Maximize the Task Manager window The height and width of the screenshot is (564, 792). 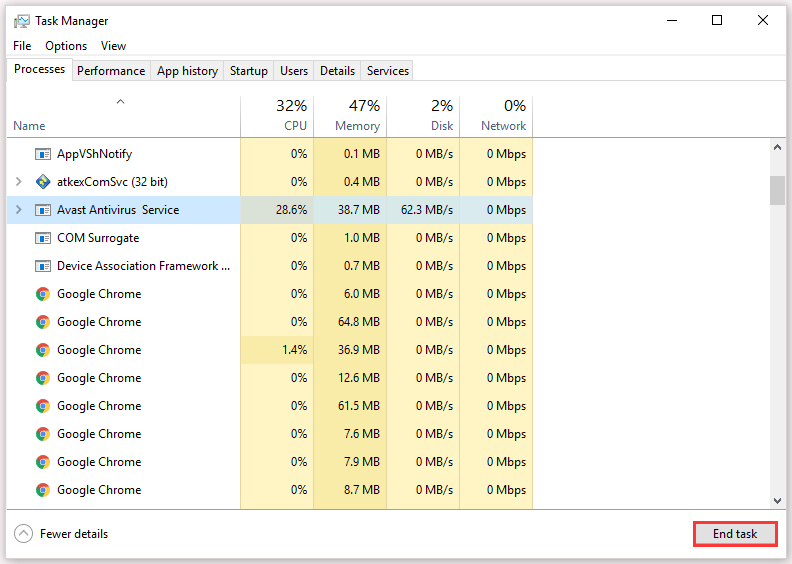point(717,21)
